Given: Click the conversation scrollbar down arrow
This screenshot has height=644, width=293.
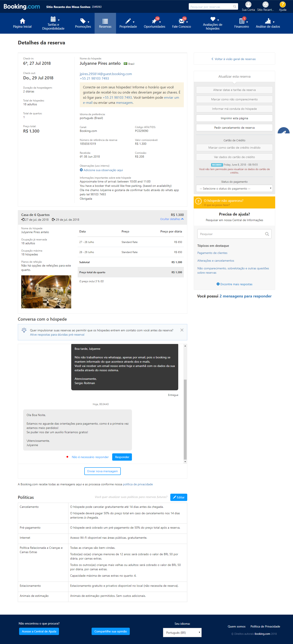Looking at the screenshot, I should click(x=185, y=462).
